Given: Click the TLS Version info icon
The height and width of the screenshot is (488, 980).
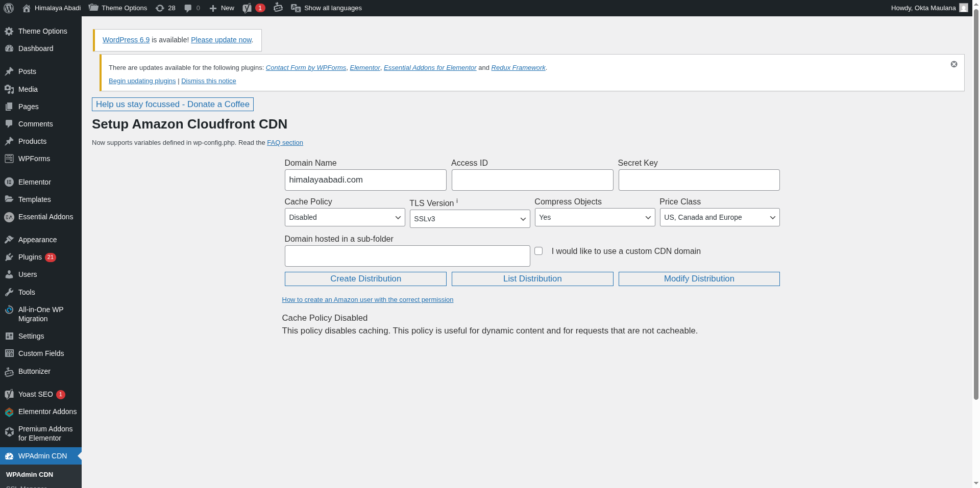Looking at the screenshot, I should [457, 201].
